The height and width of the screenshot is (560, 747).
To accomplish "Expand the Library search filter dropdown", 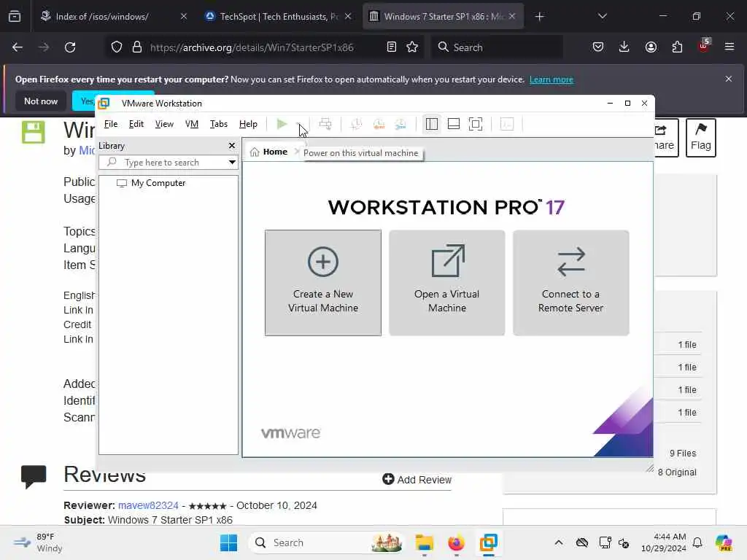I will pos(232,163).
